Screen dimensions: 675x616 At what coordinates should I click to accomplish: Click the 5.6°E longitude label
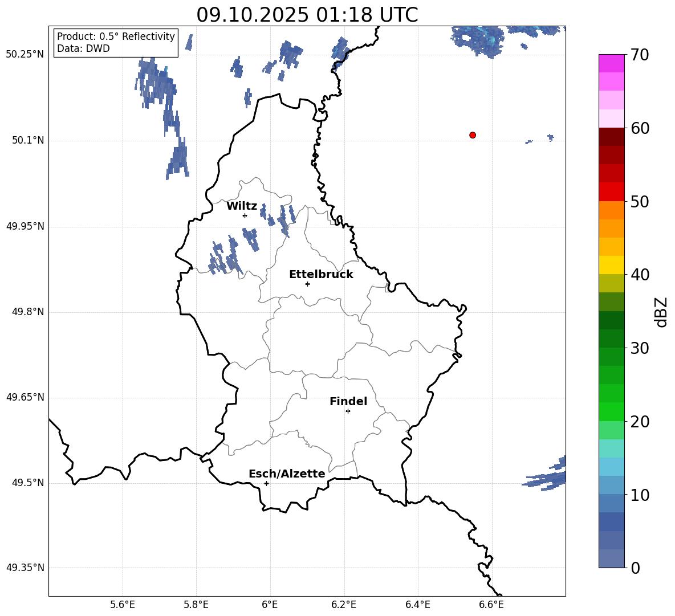[123, 605]
